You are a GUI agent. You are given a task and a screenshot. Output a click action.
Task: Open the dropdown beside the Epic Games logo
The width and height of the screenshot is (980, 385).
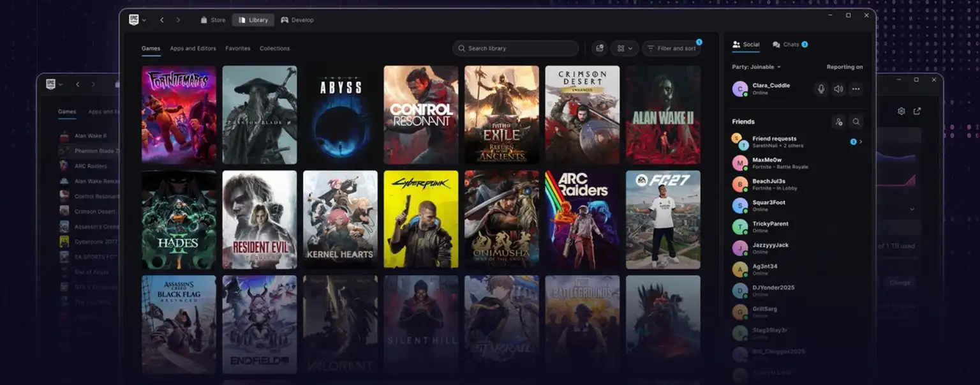[144, 20]
